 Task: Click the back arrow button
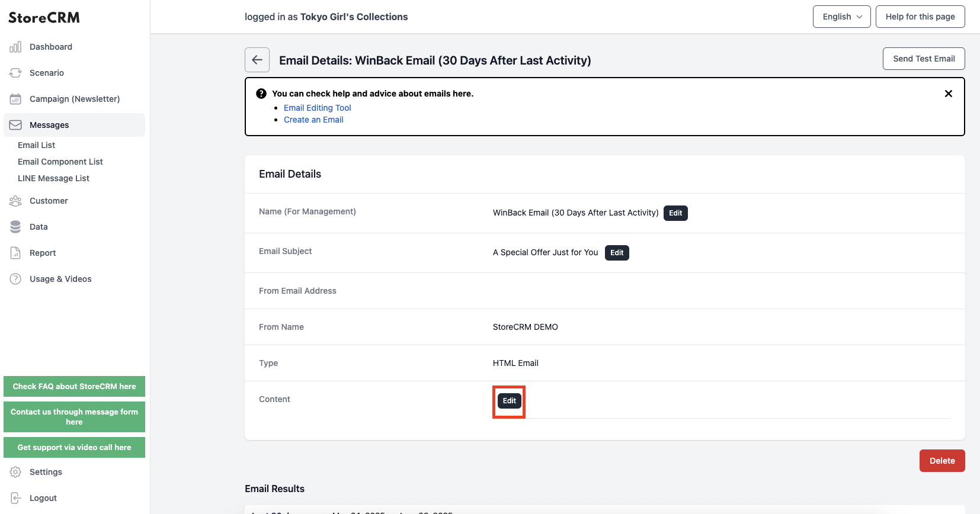(x=257, y=60)
